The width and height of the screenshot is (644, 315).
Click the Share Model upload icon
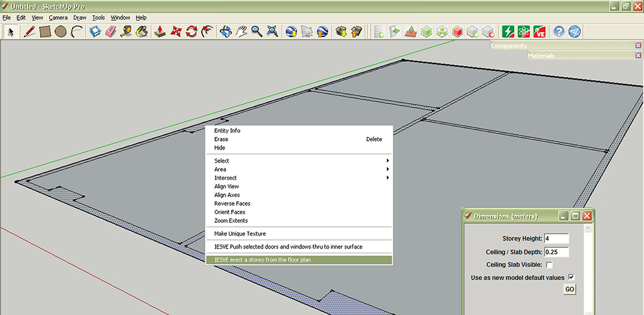click(356, 31)
